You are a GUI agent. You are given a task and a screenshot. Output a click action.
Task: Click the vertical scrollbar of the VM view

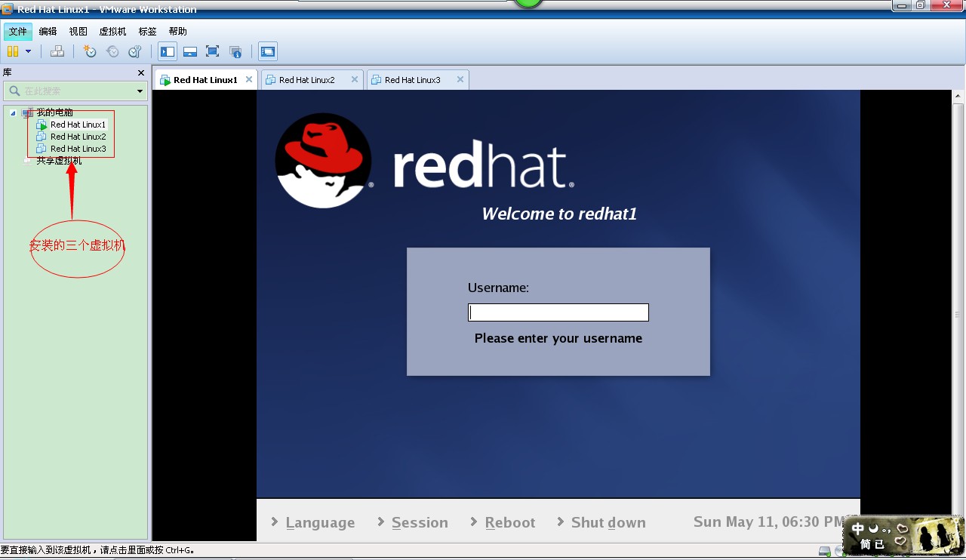pos(958,315)
